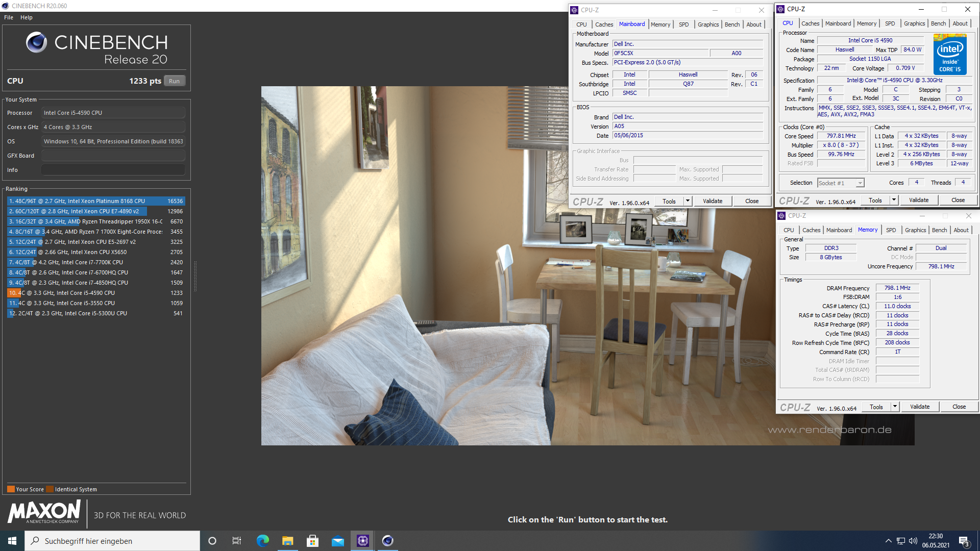
Task: Select Memory tab in CPU-tab CPU-Z window
Action: (x=867, y=23)
